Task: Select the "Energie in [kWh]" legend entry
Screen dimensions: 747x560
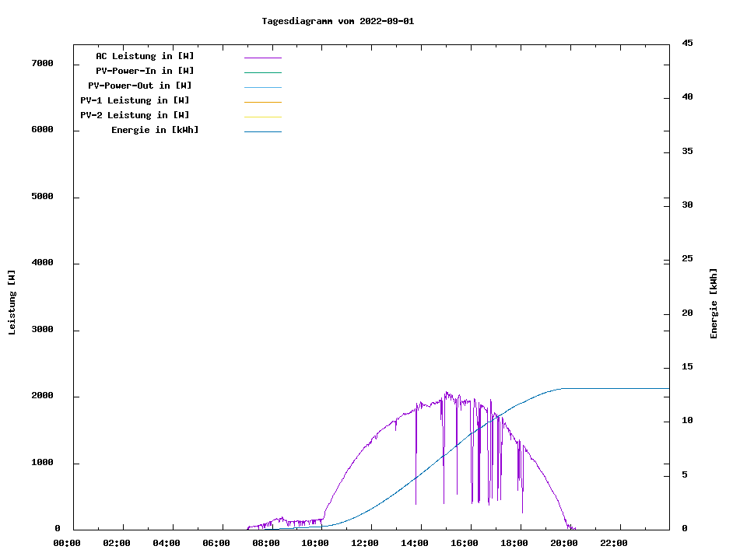Action: click(155, 130)
